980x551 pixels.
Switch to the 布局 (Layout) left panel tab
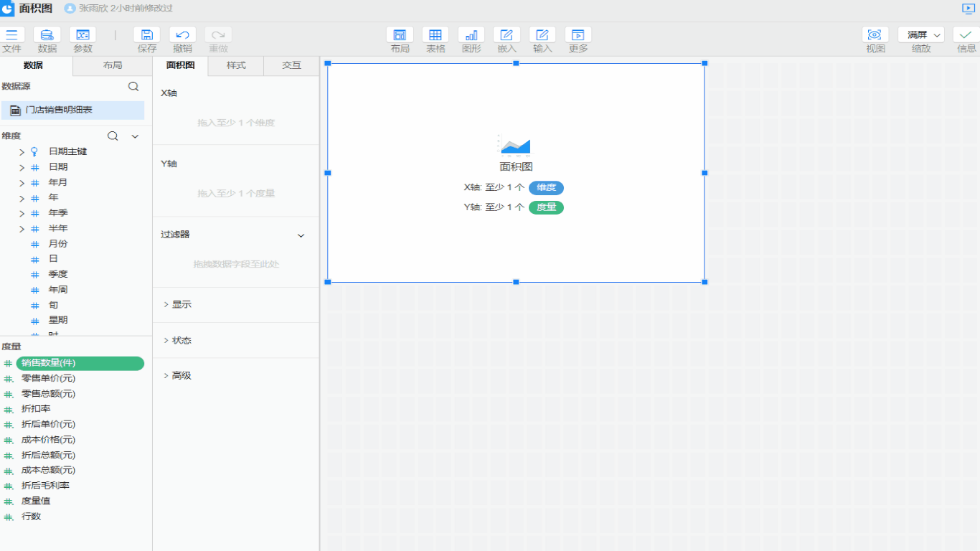click(113, 65)
